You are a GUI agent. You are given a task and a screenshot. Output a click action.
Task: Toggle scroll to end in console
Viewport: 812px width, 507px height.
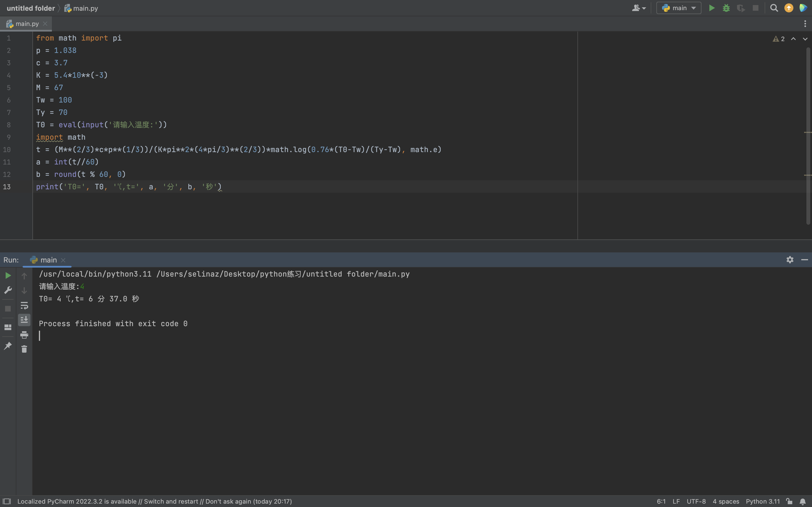24,320
